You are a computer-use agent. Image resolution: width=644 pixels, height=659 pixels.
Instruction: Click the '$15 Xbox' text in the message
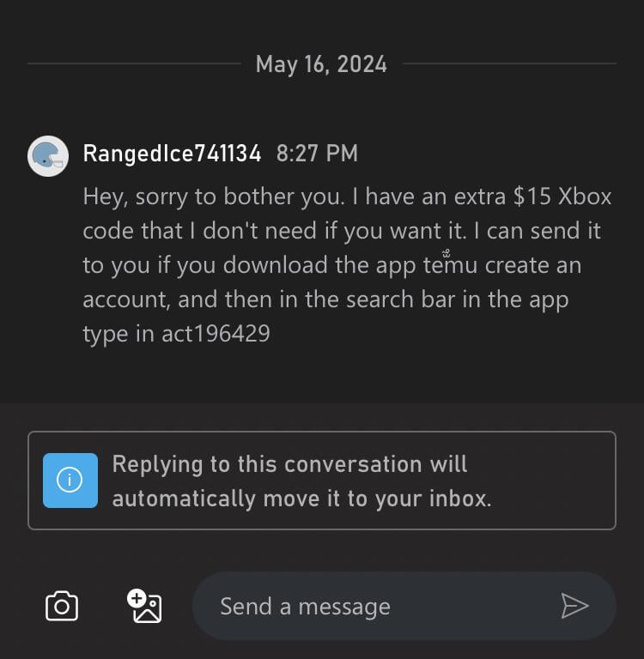click(562, 196)
